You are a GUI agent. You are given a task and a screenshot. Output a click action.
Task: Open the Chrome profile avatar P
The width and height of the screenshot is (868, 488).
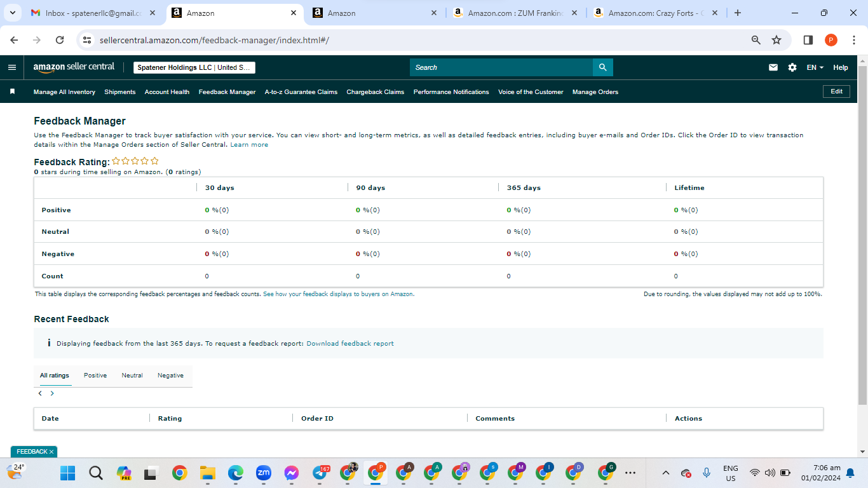(x=831, y=40)
